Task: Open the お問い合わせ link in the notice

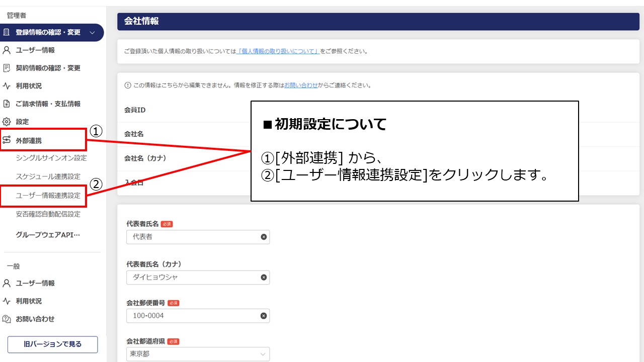Action: pyautogui.click(x=301, y=85)
